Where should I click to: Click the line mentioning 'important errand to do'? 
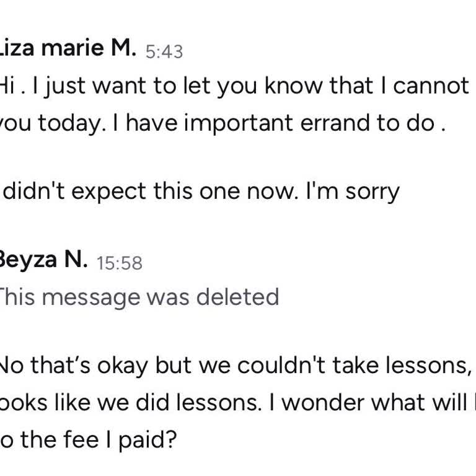222,123
